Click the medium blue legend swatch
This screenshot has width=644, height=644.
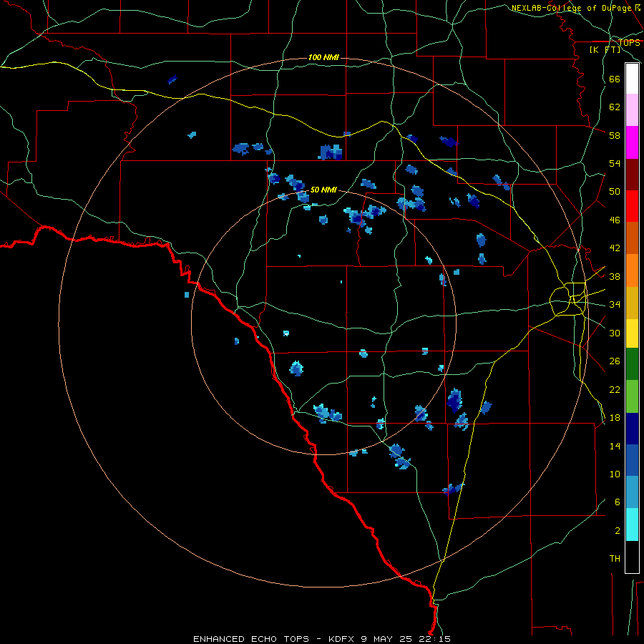click(632, 460)
